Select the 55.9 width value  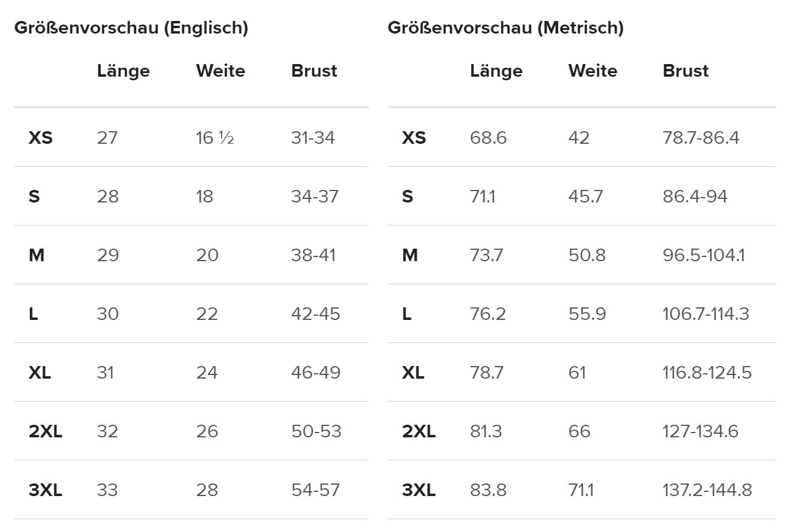coord(587,314)
